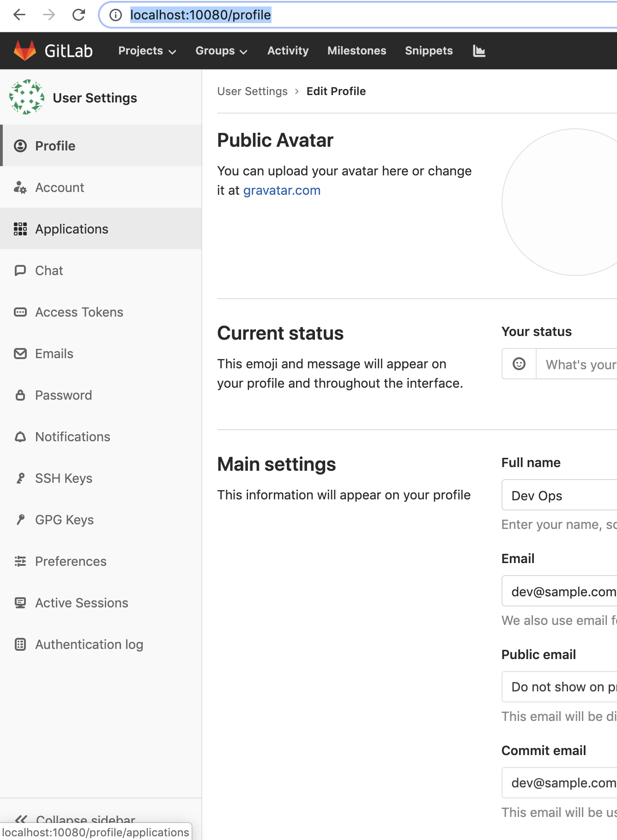
Task: Go to Access Tokens settings
Action: coord(101,312)
